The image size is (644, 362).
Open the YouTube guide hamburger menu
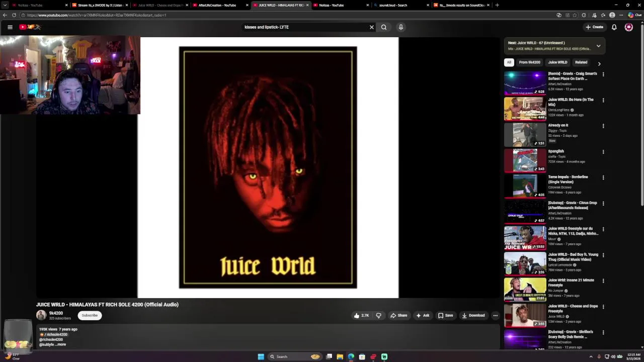pyautogui.click(x=10, y=27)
